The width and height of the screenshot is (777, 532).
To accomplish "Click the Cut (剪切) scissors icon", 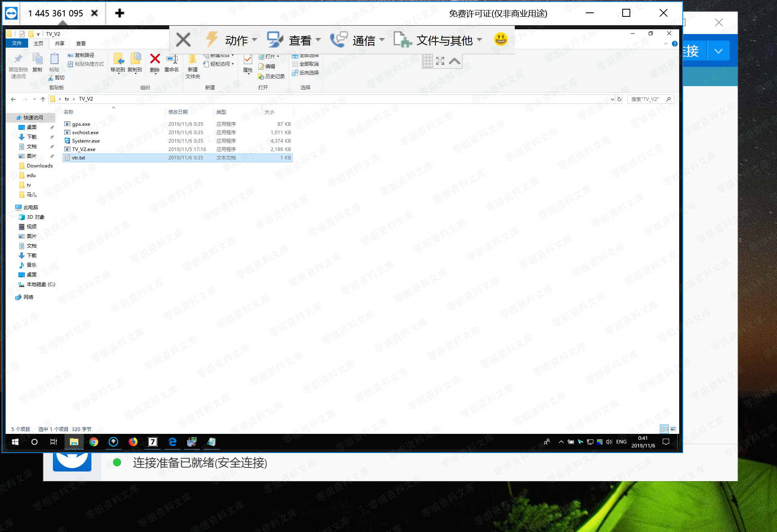I will pos(51,78).
